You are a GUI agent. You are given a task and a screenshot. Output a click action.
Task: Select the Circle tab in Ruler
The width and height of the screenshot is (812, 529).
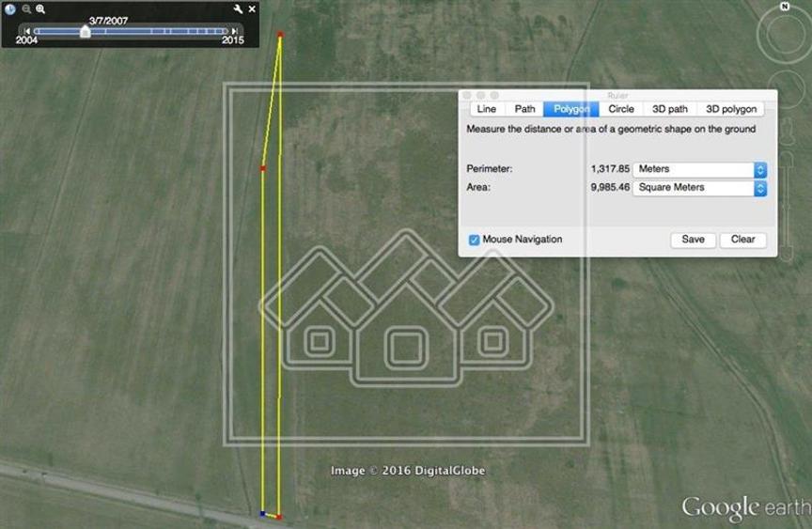coord(621,109)
